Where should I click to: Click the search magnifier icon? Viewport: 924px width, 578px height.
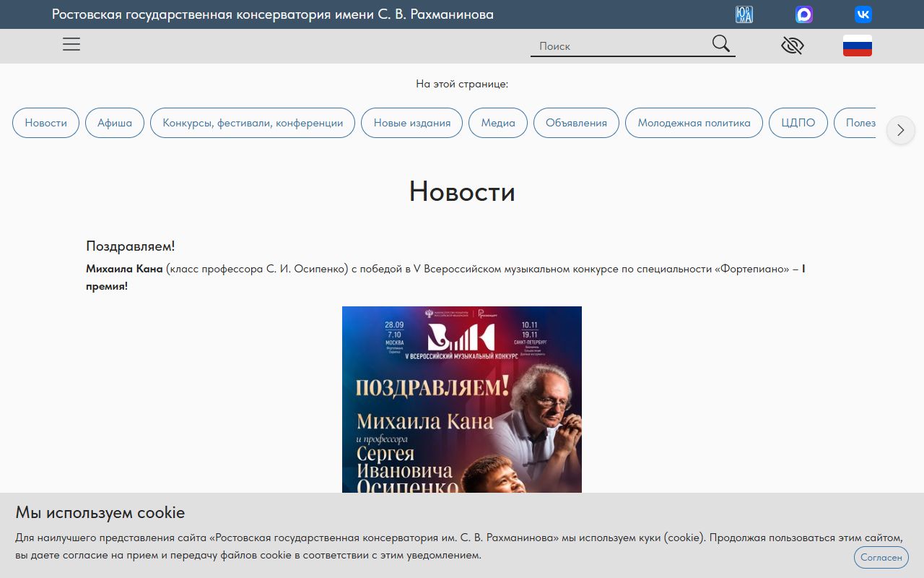coord(721,44)
